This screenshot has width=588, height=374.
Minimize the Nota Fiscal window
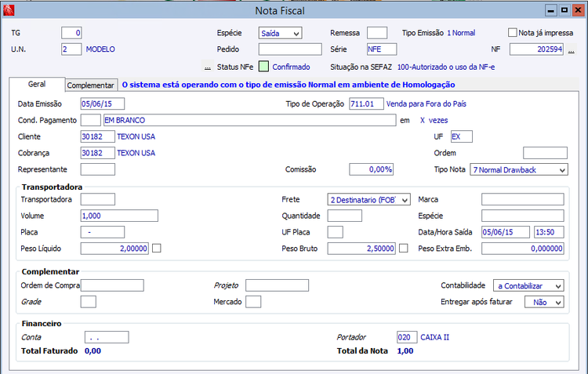(x=551, y=10)
